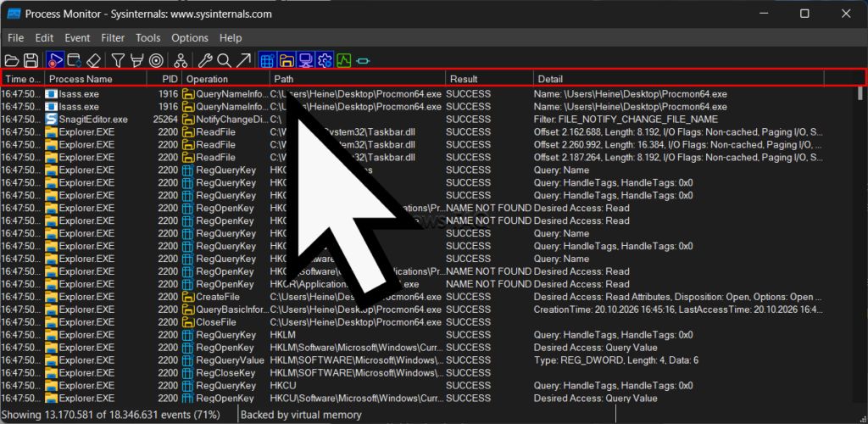Click detail 'Filter: FILE_NOTIFY_CHANGE_FILE_NAME'
This screenshot has width=868, height=424.
(626, 119)
